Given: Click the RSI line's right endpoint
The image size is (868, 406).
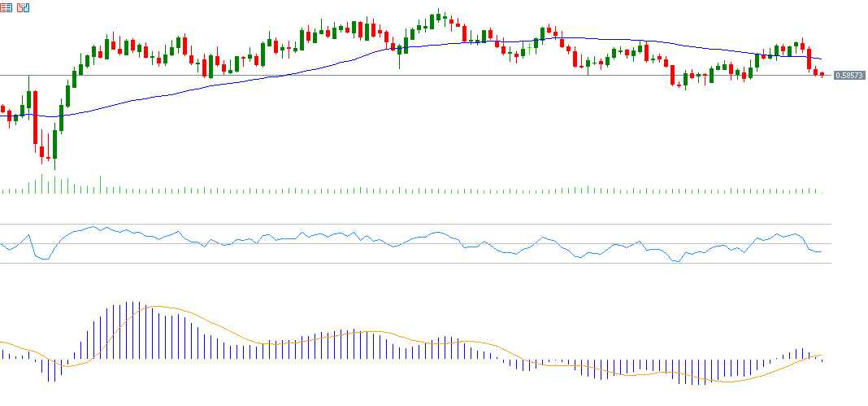Looking at the screenshot, I should (822, 251).
